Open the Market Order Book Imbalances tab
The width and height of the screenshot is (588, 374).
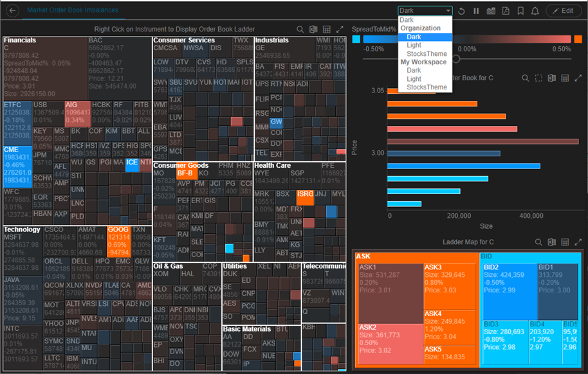pos(73,10)
